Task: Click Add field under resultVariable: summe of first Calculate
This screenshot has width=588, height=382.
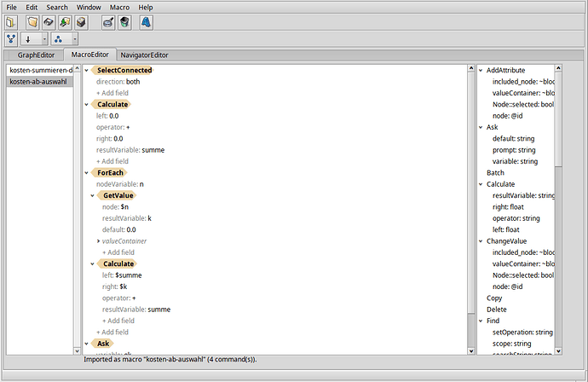Action: point(112,161)
